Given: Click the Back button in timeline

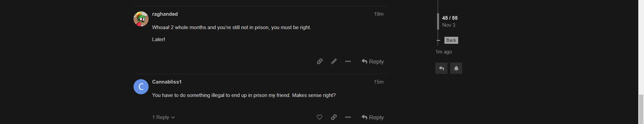Looking at the screenshot, I should pyautogui.click(x=451, y=40).
